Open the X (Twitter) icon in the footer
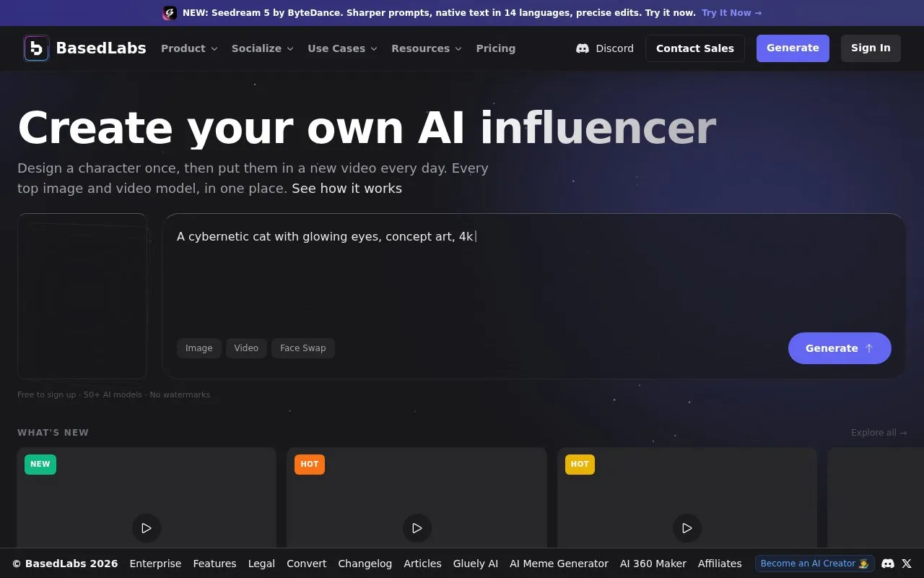This screenshot has height=578, width=924. 907,564
